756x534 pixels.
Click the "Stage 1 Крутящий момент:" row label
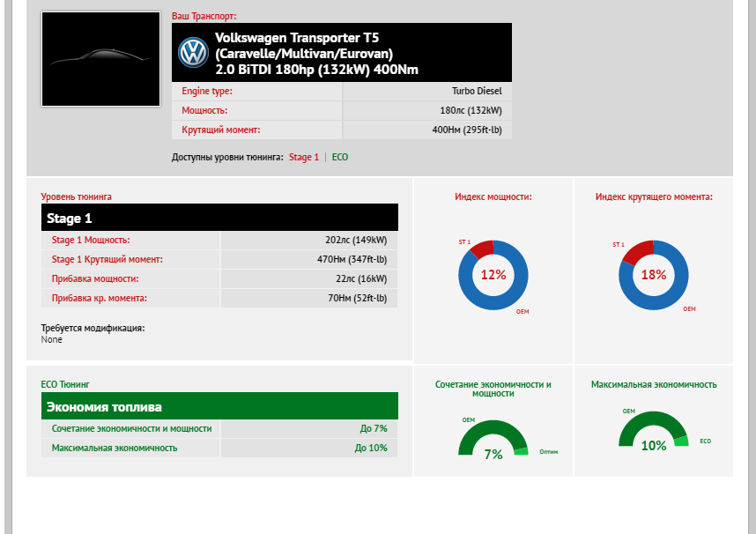click(x=107, y=260)
